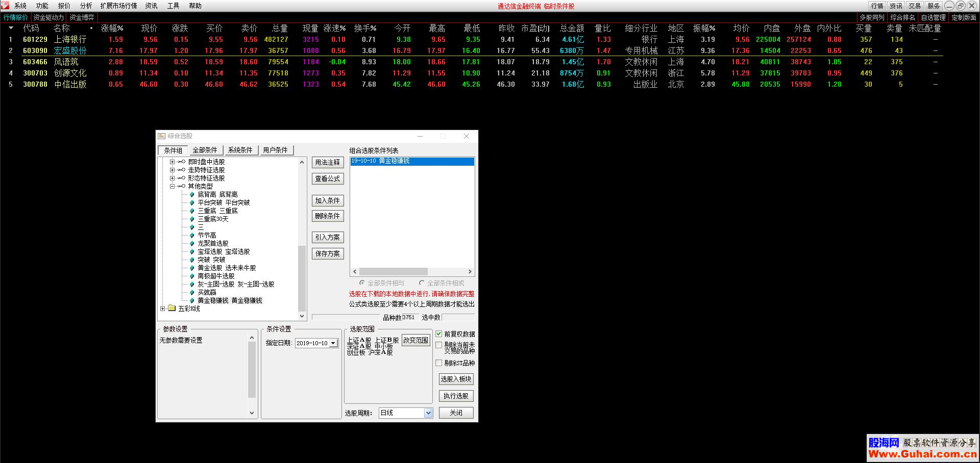This screenshot has width=980, height=463.
Task: Click the 改变范围 button
Action: [x=416, y=340]
